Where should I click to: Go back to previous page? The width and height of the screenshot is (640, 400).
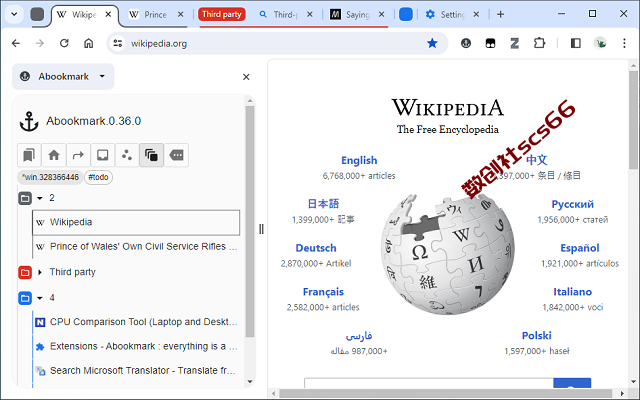[x=16, y=43]
